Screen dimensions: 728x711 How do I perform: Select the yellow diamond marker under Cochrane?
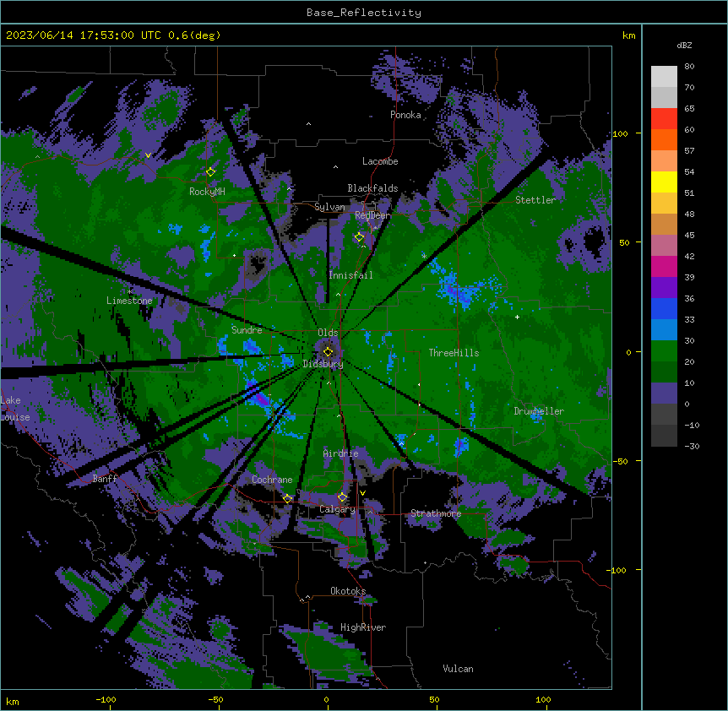[287, 499]
